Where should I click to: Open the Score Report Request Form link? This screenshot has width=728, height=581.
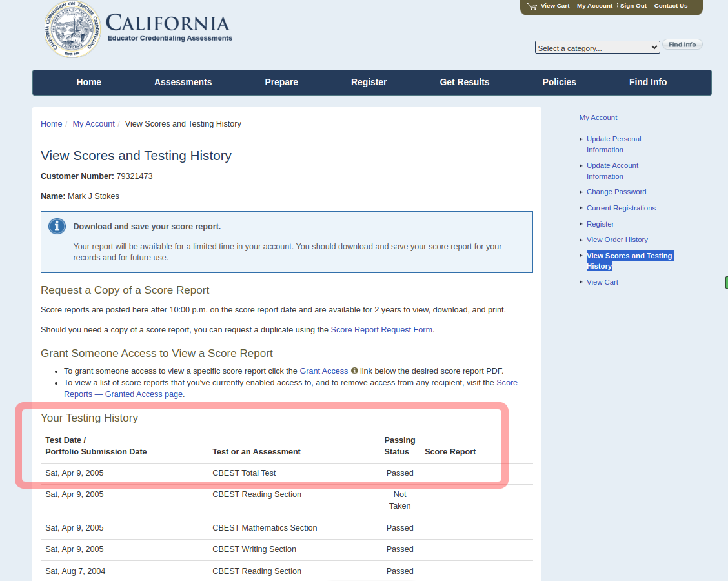[381, 330]
